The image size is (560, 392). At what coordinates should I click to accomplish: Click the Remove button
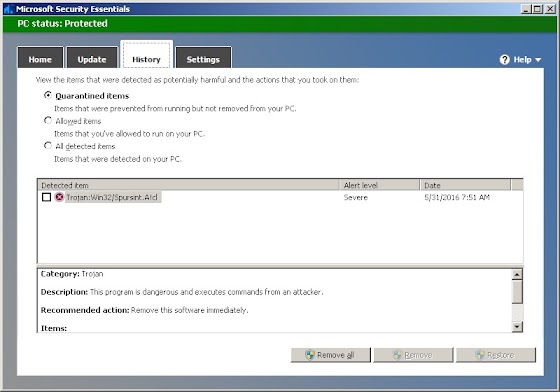(x=413, y=355)
